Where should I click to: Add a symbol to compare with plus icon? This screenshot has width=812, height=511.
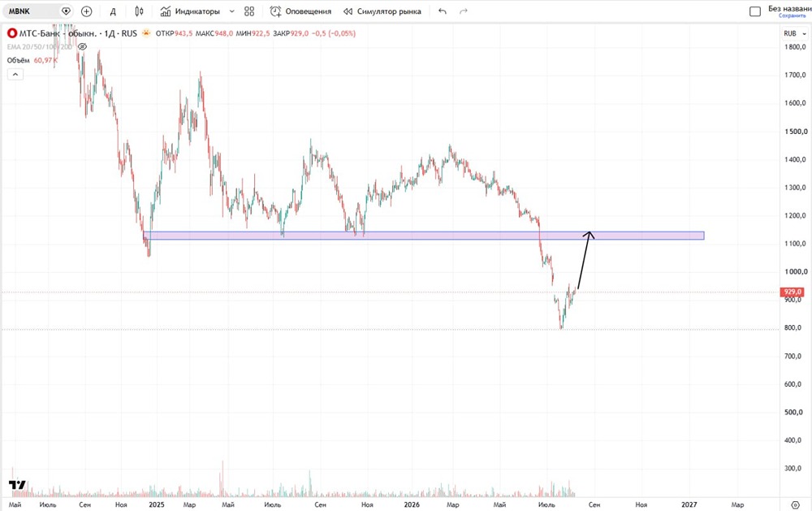(x=87, y=11)
